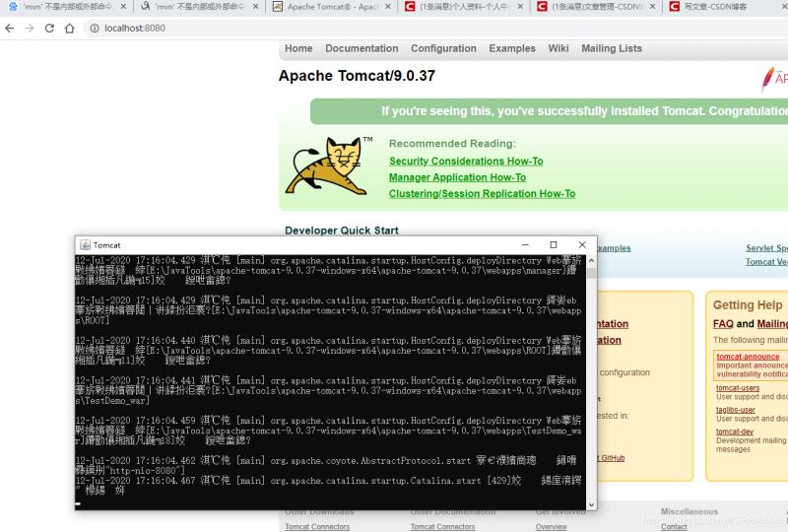Minimize the Tomcat console window

point(523,244)
